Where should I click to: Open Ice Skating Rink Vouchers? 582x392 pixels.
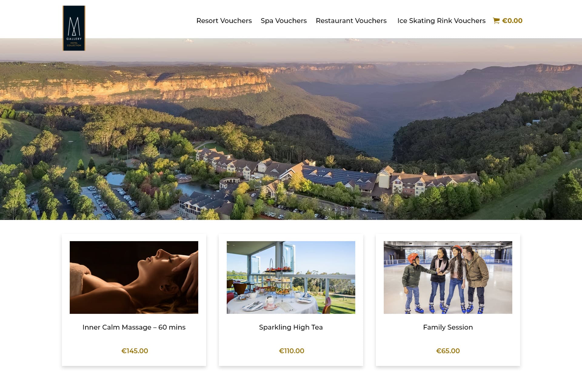pos(441,21)
